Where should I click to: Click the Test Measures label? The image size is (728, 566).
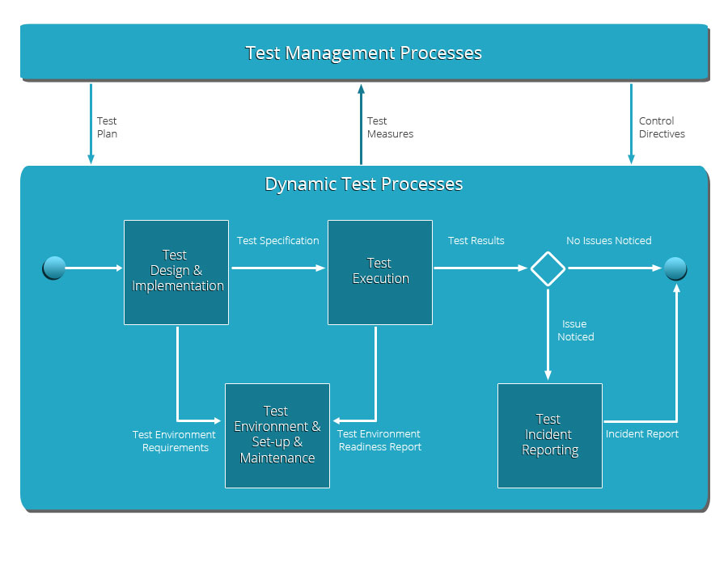click(390, 127)
